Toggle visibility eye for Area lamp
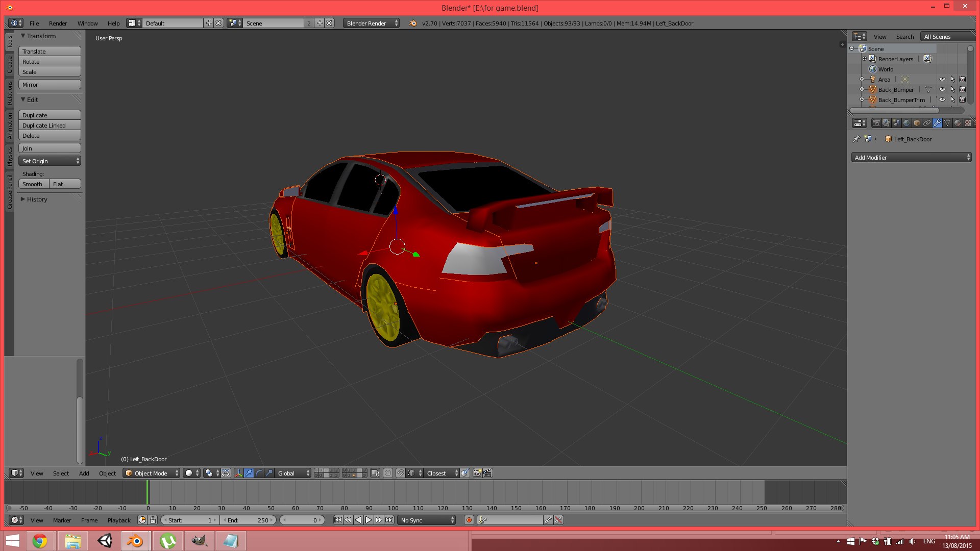 coord(942,80)
